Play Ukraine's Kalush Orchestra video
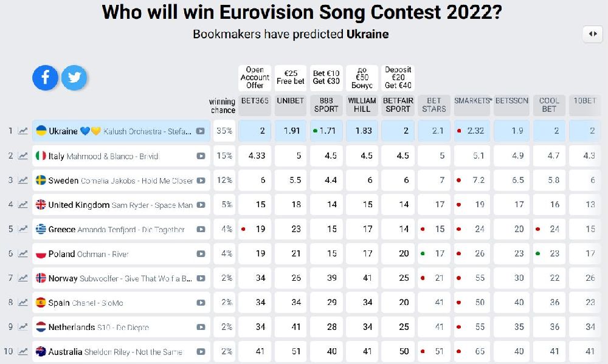The width and height of the screenshot is (608, 364). 201,131
